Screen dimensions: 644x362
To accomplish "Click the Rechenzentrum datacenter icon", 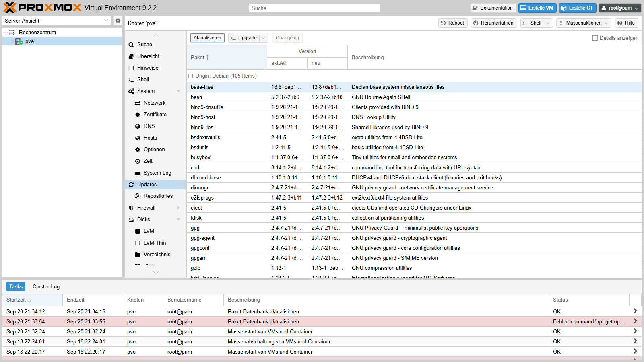I will pos(12,32).
